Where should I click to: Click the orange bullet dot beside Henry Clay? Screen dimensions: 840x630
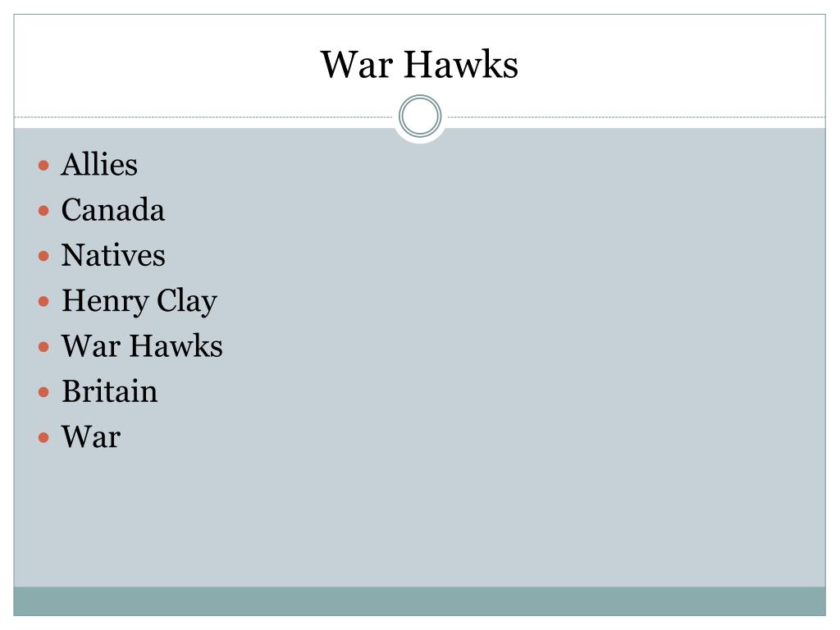(44, 302)
